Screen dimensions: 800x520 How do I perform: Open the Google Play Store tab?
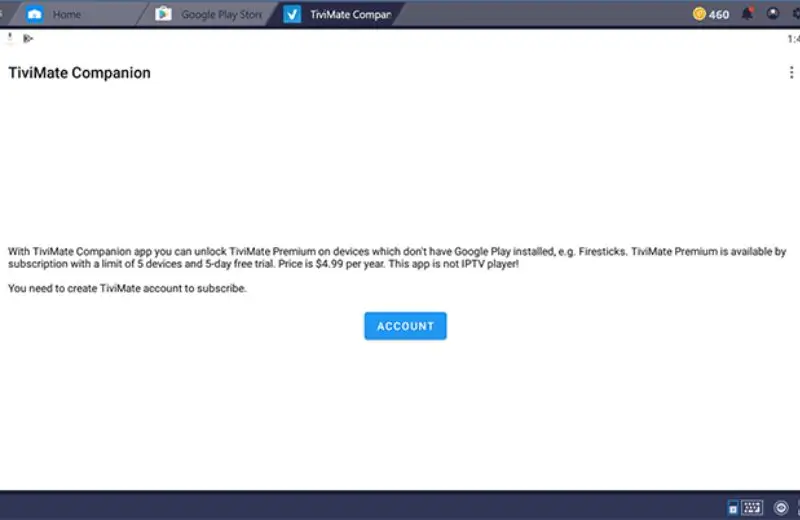tap(220, 15)
